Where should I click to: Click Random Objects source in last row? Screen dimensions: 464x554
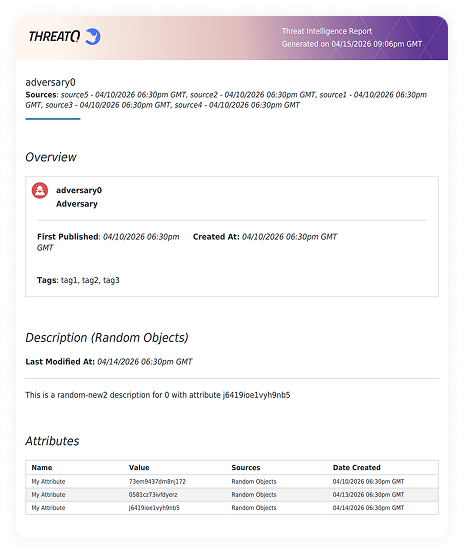pyautogui.click(x=254, y=508)
